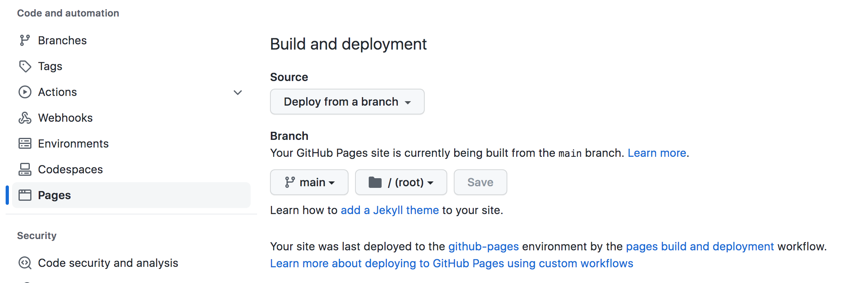
Task: Open Actions settings section
Action: click(131, 92)
